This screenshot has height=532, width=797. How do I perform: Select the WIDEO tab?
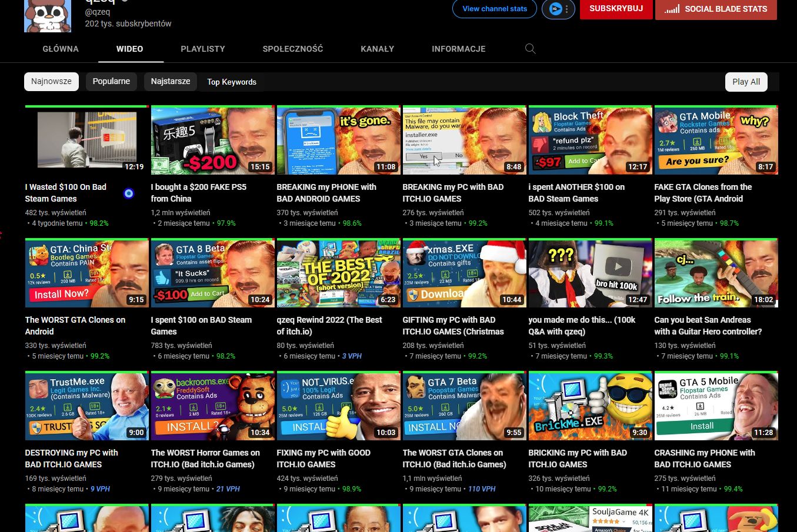129,49
